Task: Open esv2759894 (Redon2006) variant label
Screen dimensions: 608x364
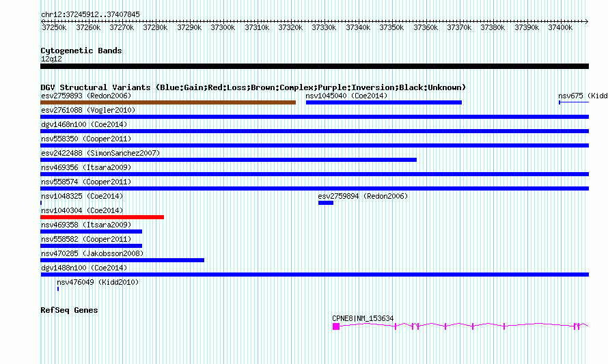Action: pos(363,196)
